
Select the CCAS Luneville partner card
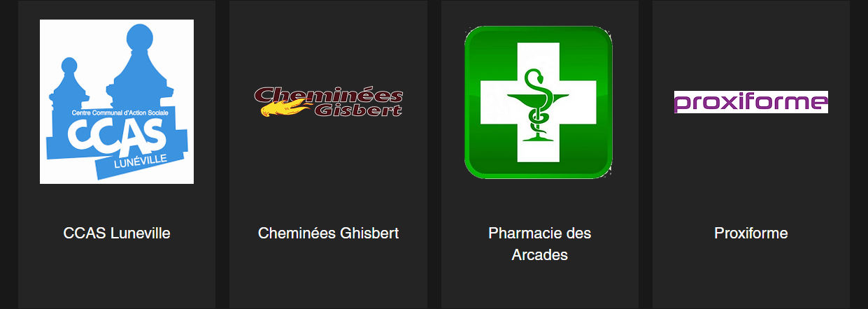[117, 154]
